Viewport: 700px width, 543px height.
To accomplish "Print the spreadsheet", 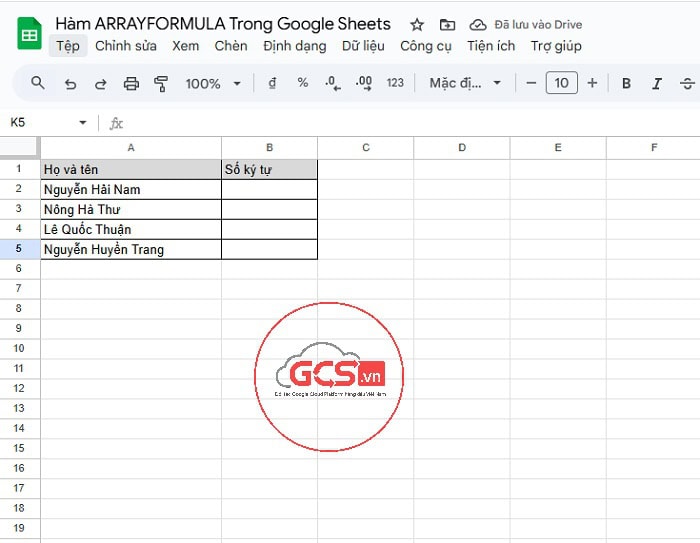I will [131, 83].
